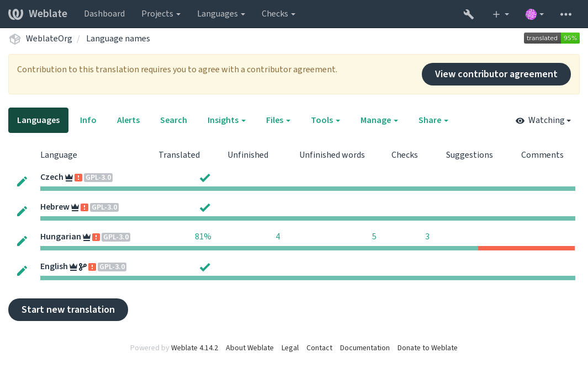Expand the Insights dropdown

pos(226,120)
